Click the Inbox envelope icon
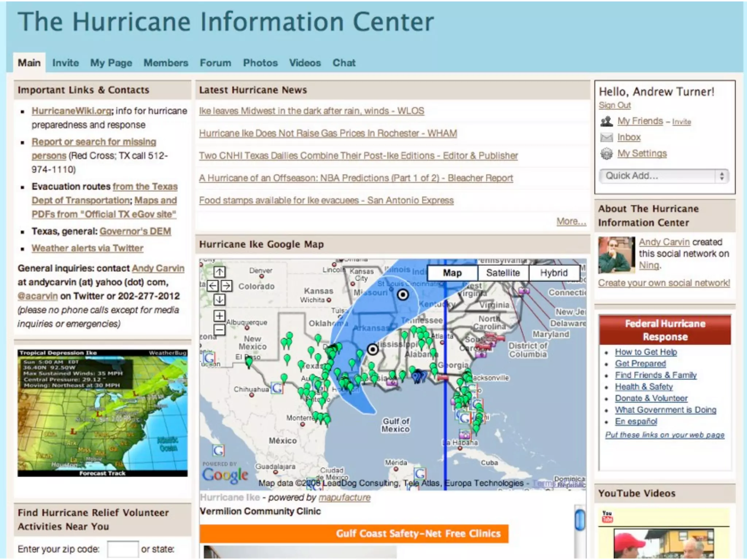The height and width of the screenshot is (560, 747). 607,137
